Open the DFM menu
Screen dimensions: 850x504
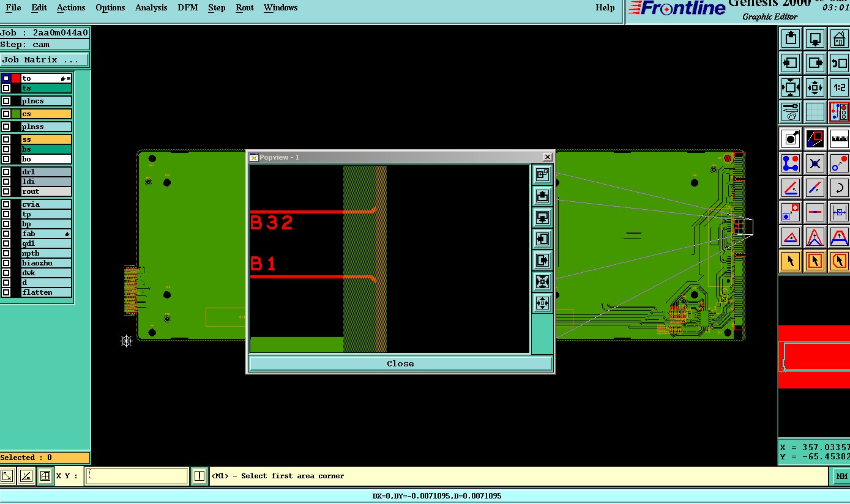[187, 8]
